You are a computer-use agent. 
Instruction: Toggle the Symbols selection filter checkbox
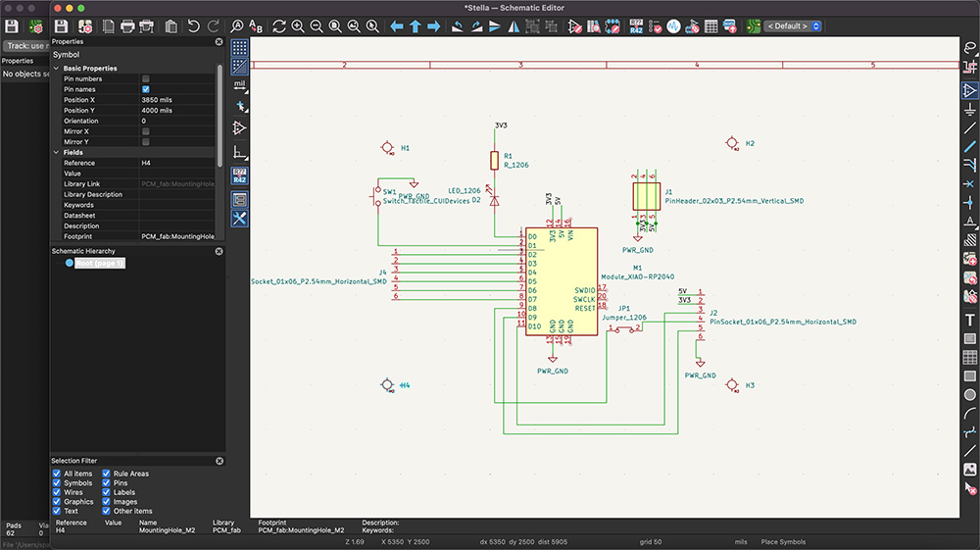point(56,483)
